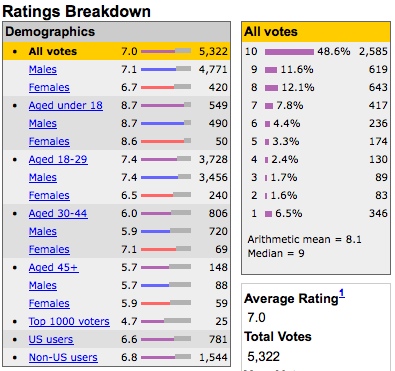The height and width of the screenshot is (371, 395).
Task: Open Males link in Aged 18-29 group
Action: 43,177
